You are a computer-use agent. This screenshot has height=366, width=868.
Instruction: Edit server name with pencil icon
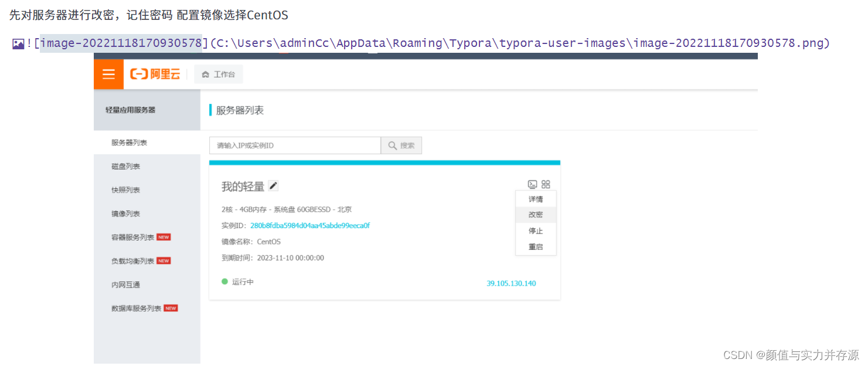273,186
